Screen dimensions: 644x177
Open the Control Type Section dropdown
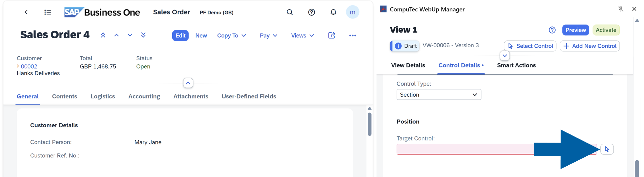pyautogui.click(x=439, y=95)
